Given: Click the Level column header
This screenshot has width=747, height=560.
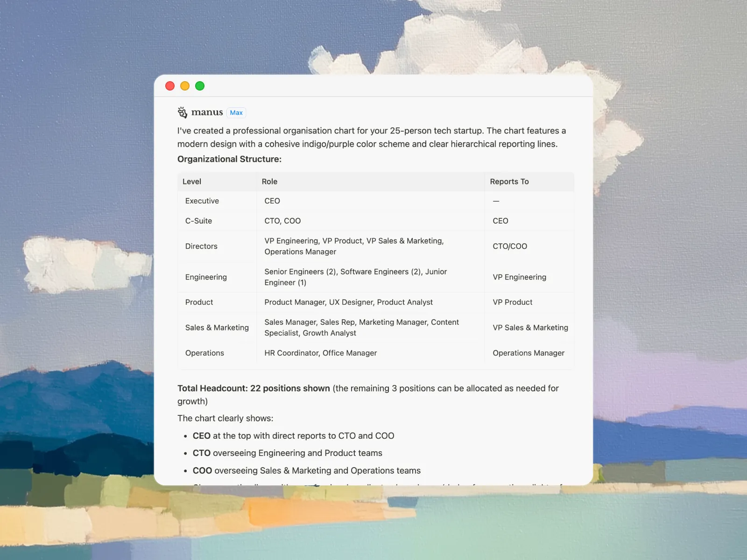Looking at the screenshot, I should point(192,182).
